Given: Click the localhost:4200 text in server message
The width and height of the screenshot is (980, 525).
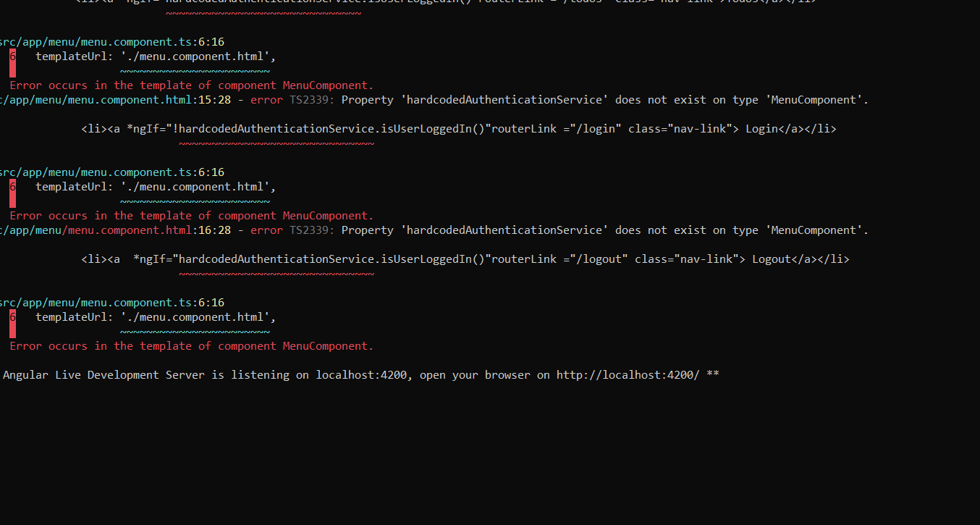Looking at the screenshot, I should coord(362,374).
